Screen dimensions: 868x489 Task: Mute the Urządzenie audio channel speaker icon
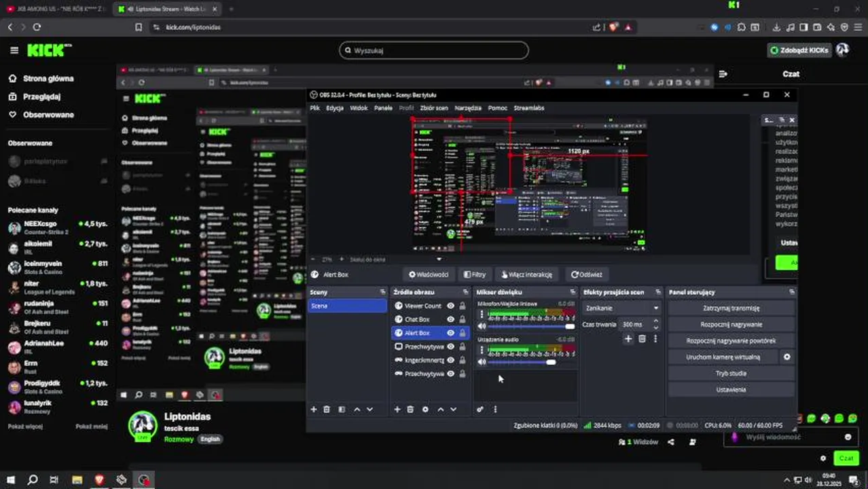482,362
